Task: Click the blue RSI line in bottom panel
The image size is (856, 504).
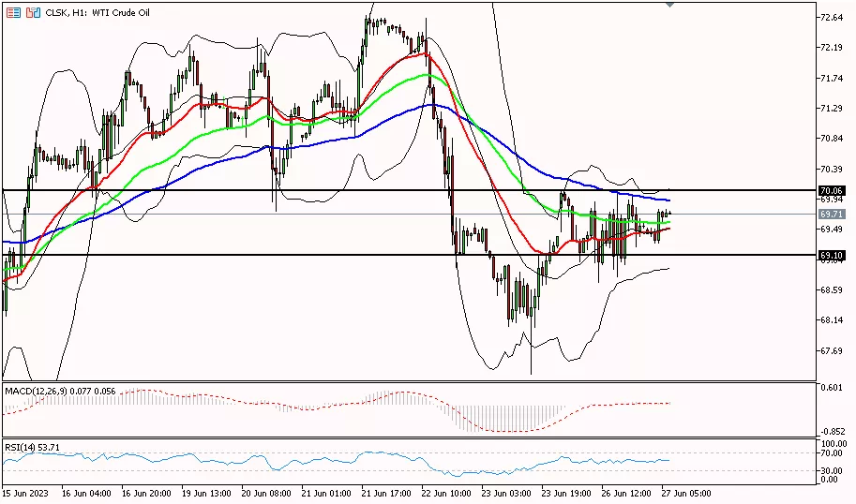Action: tap(281, 461)
